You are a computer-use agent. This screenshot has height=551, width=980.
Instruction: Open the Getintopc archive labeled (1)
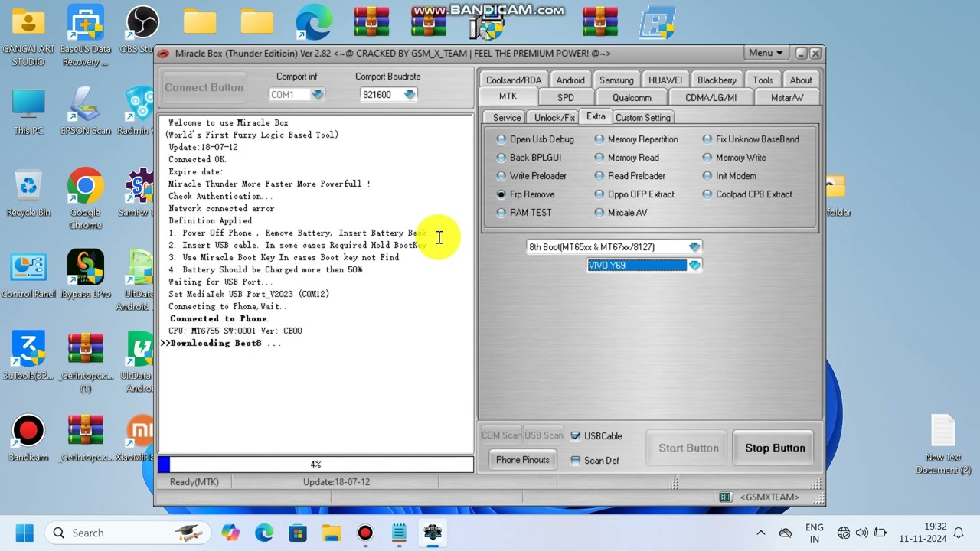[x=85, y=362]
